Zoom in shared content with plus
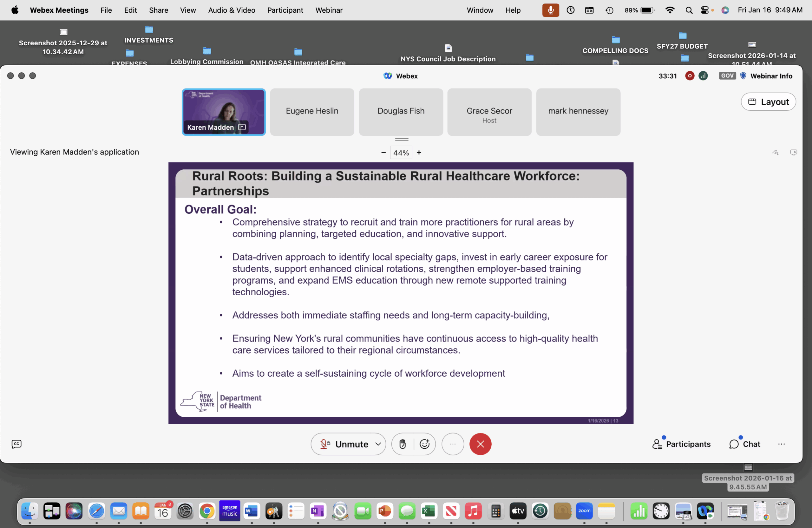The height and width of the screenshot is (528, 812). (x=419, y=153)
